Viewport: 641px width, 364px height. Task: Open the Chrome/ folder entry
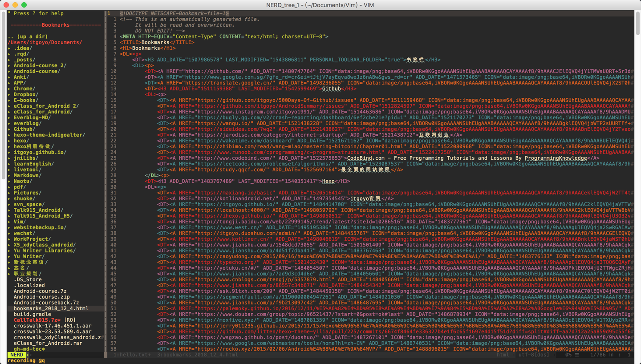pyautogui.click(x=24, y=89)
